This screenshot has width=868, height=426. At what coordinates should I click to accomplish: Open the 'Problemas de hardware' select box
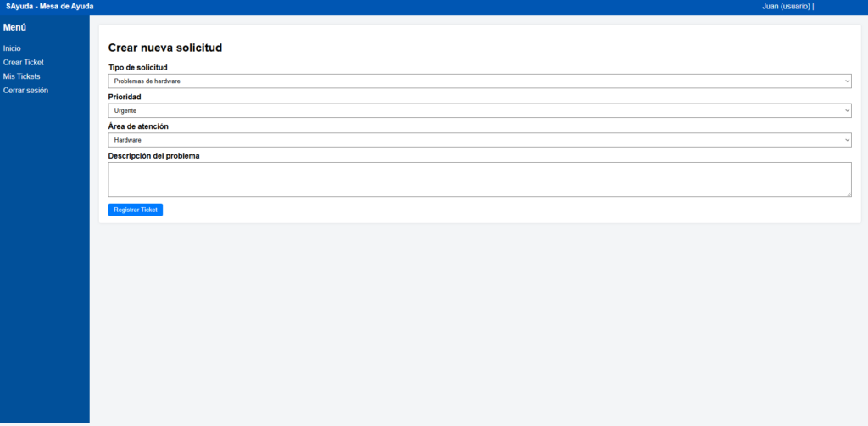pyautogui.click(x=480, y=81)
